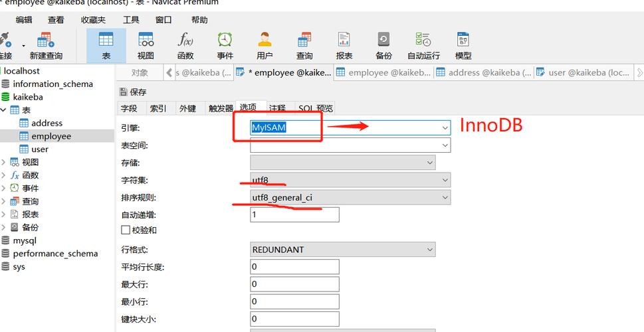Open the 工具 menu

point(131,20)
